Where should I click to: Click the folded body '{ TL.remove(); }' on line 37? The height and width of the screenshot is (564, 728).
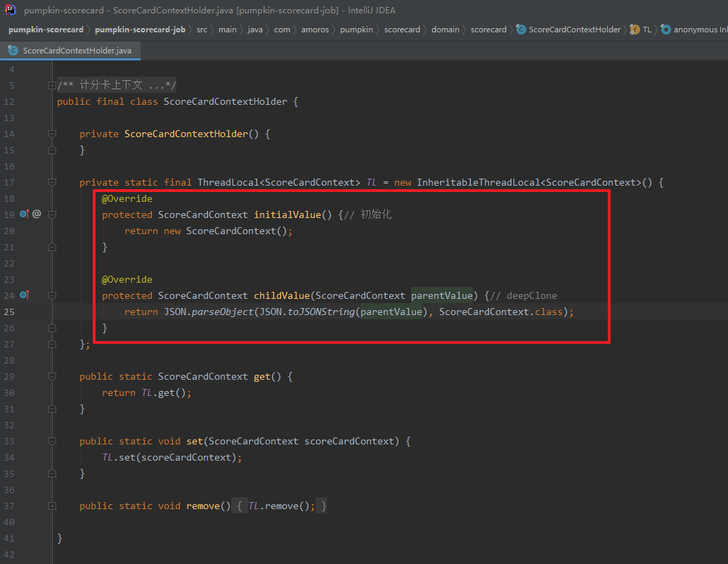(x=280, y=506)
